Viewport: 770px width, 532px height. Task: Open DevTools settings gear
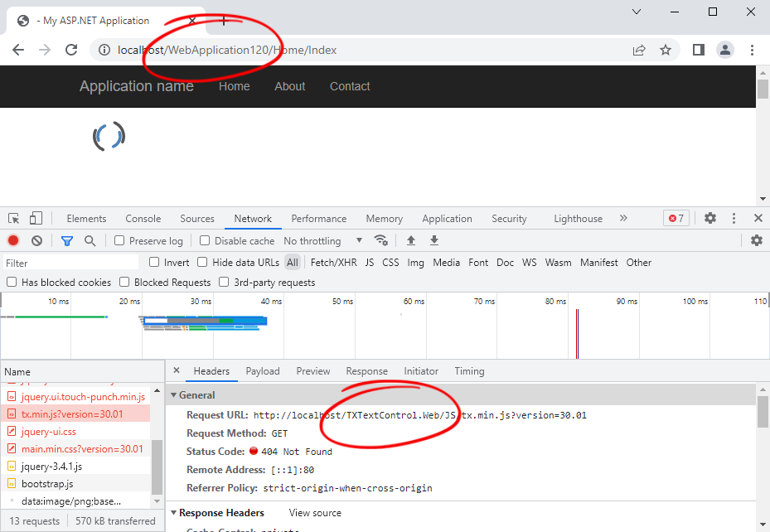[710, 219]
